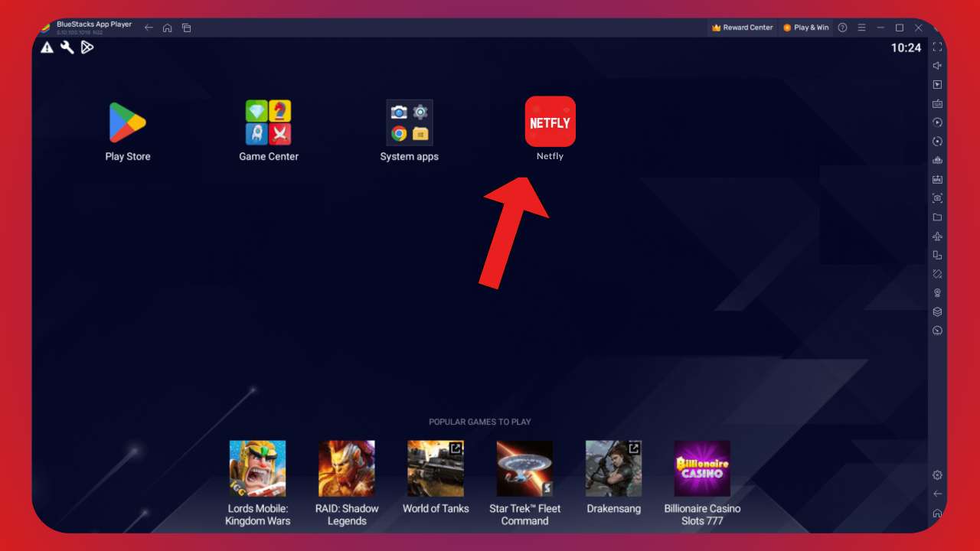The image size is (980, 551).
Task: Mute the emulator volume
Action: click(x=937, y=66)
